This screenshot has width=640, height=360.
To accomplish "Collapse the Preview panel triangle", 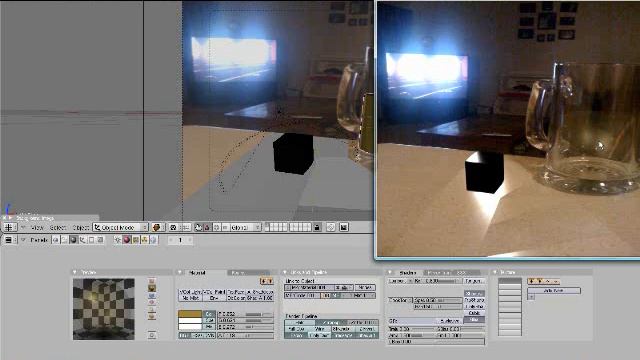I will [75, 272].
